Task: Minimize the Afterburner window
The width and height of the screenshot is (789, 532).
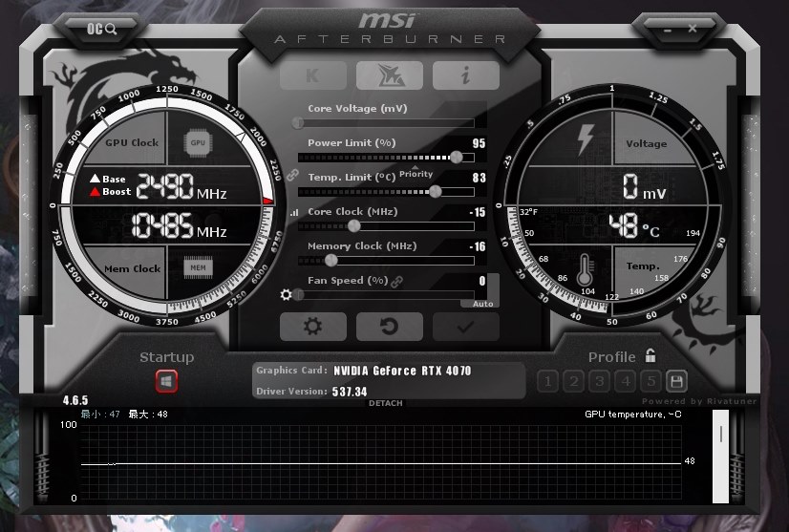Action: click(x=668, y=31)
